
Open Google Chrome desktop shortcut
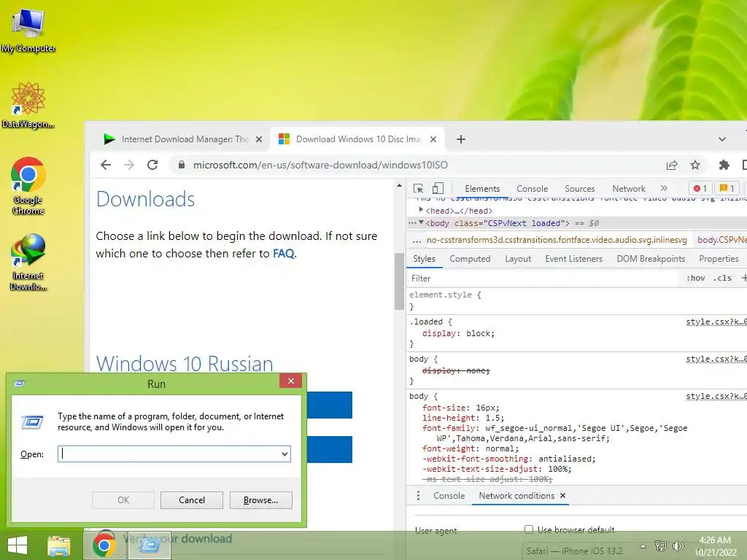(x=28, y=186)
